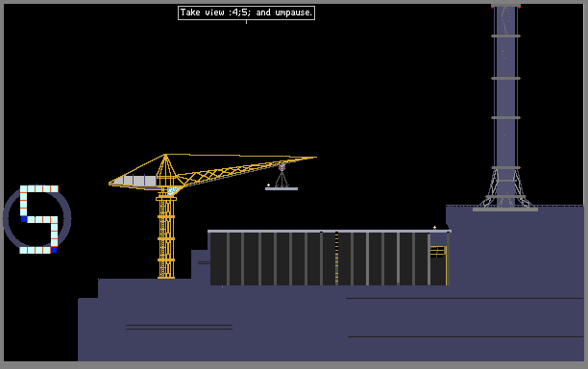Click the yellow railing at the building's right end
The width and height of the screenshot is (588, 369).
pos(437,251)
